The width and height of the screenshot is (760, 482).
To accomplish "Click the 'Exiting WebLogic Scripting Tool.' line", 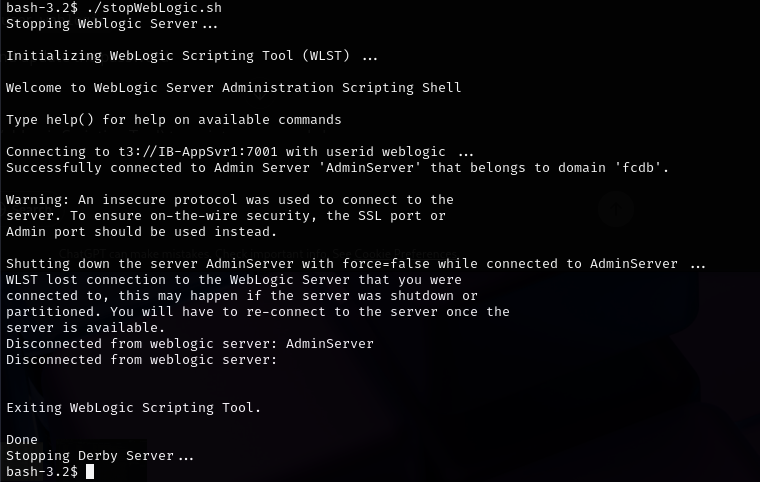I will (x=133, y=408).
